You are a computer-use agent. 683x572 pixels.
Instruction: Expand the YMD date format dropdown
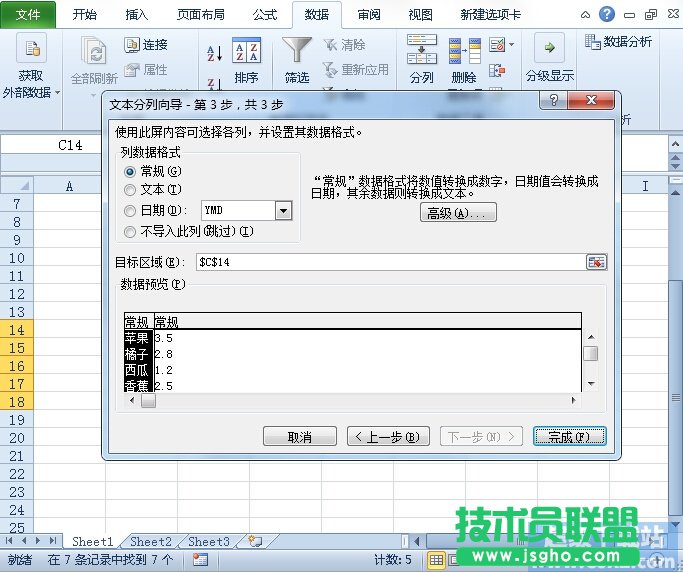coord(283,211)
